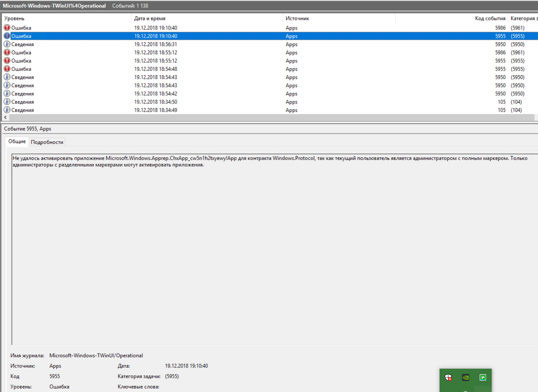Click the info icon of the 18:54:42 event
The height and width of the screenshot is (392, 538).
7,93
